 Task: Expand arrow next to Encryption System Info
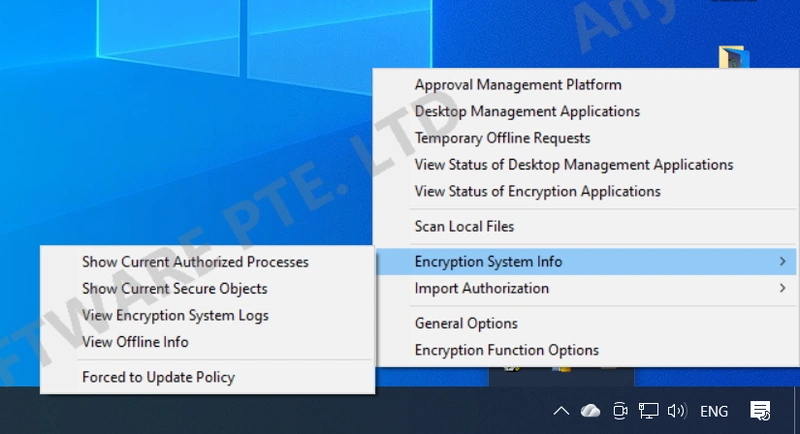783,262
